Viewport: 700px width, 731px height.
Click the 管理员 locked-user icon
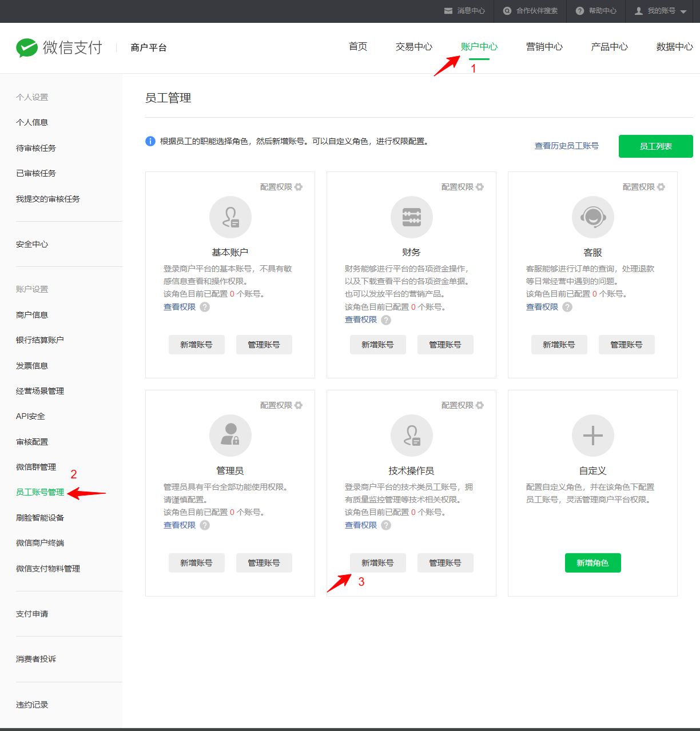(x=230, y=436)
